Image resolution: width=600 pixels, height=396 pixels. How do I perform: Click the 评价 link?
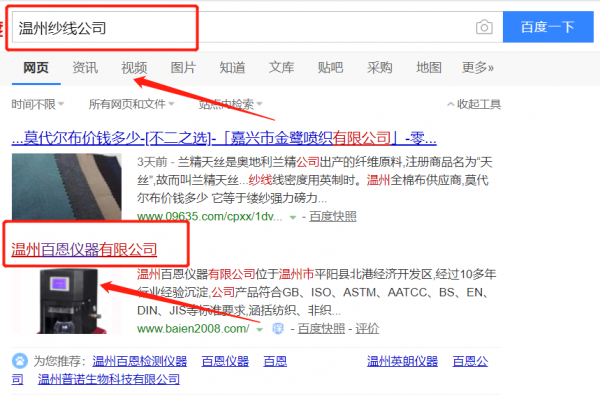[367, 329]
